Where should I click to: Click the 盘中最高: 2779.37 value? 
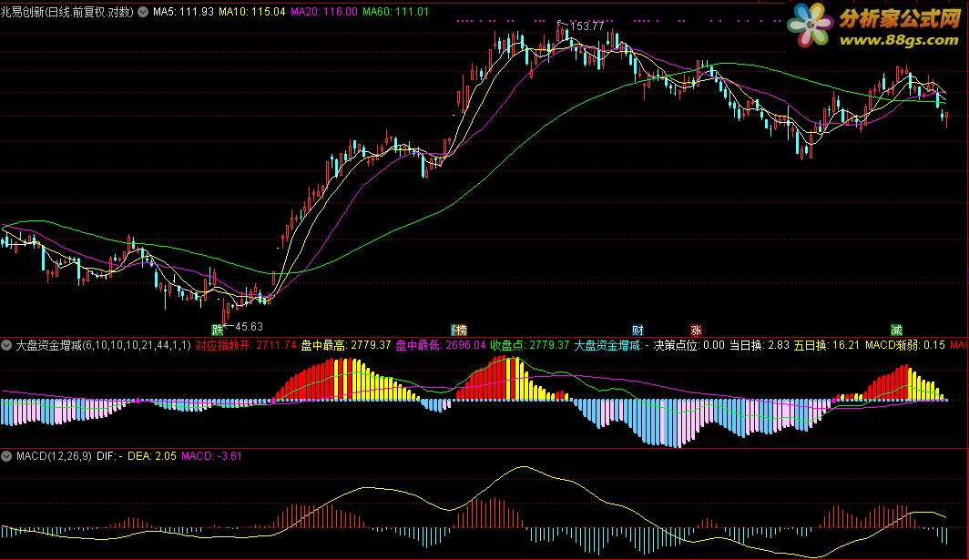click(346, 345)
